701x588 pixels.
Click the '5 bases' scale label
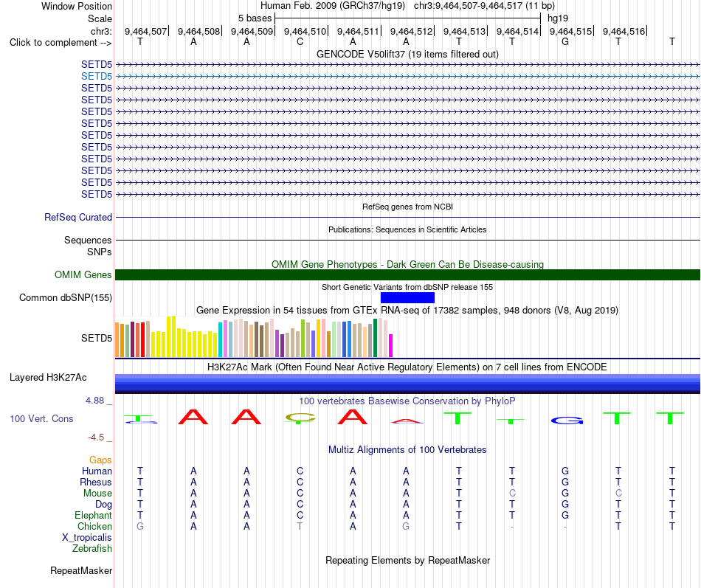(255, 18)
